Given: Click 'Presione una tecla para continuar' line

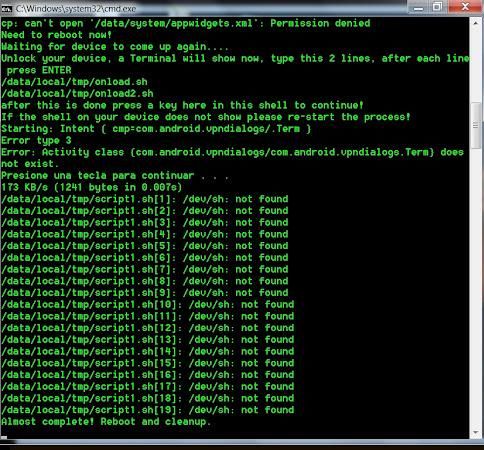Looking at the screenshot, I should pos(115,176).
